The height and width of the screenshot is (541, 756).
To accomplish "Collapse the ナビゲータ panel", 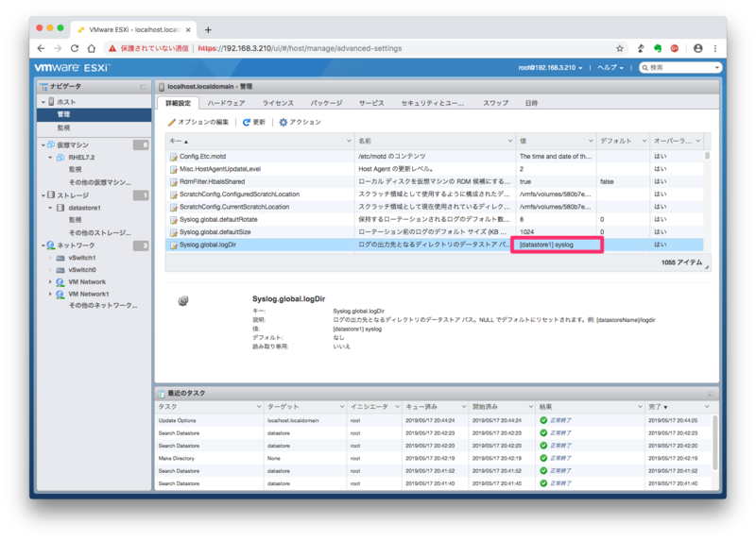I will [143, 87].
